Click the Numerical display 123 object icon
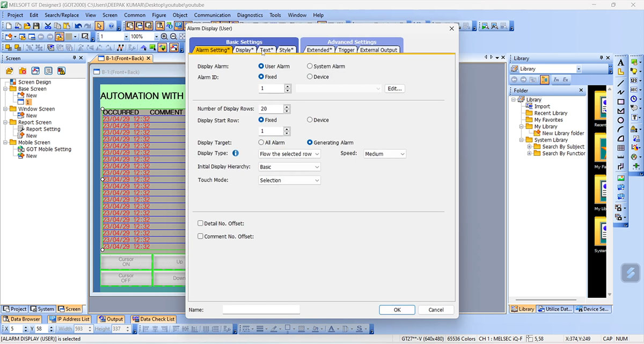The height and width of the screenshot is (344, 644). tap(634, 80)
